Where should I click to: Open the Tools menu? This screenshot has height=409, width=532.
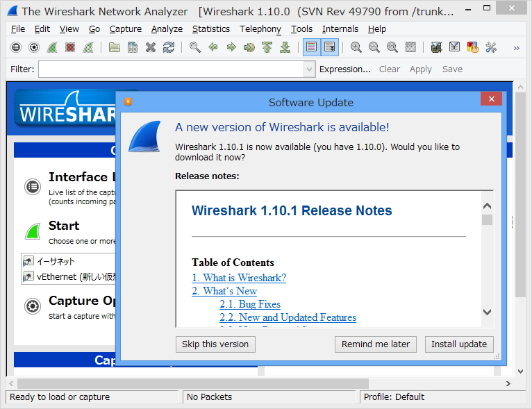[x=301, y=29]
